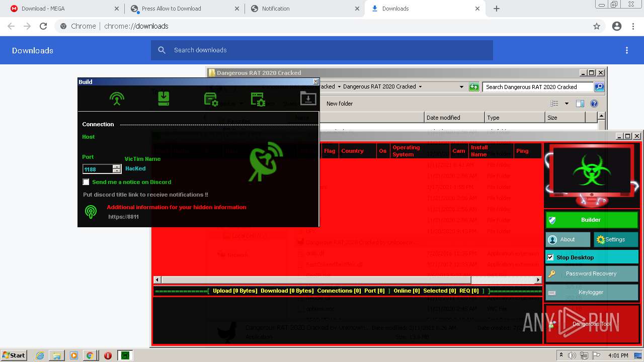Viewport: 644px width, 362px height.
Task: Switch to the Notification tab
Action: 305,9
